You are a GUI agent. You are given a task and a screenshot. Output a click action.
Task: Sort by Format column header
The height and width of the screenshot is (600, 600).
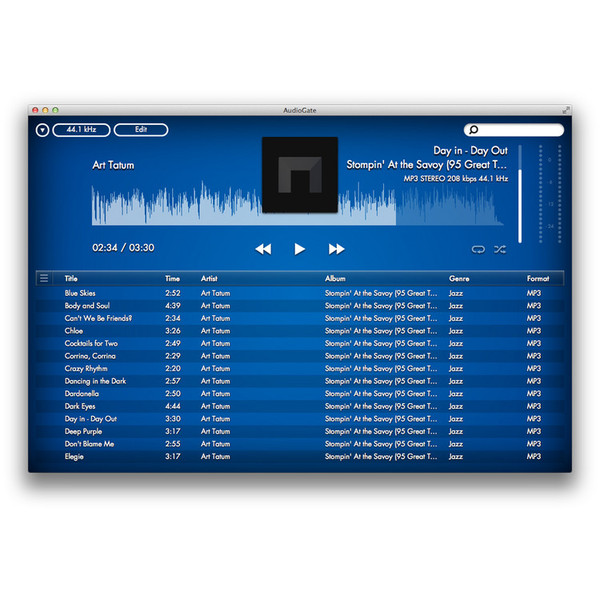click(538, 279)
